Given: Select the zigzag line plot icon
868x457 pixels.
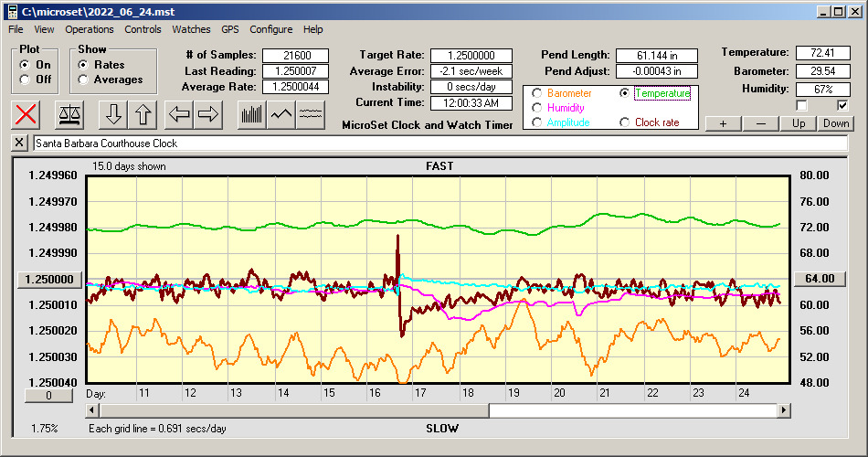Looking at the screenshot, I should tap(281, 114).
